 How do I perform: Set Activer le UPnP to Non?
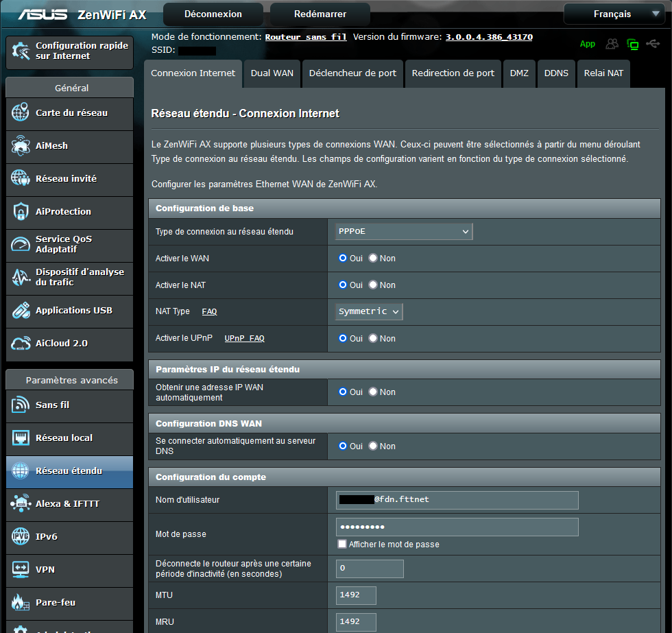[373, 338]
